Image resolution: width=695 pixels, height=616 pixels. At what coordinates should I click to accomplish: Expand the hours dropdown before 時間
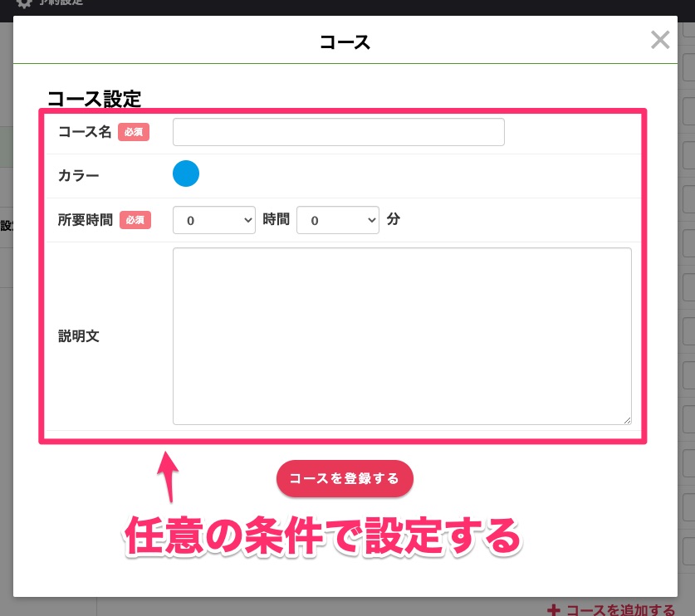(x=213, y=220)
